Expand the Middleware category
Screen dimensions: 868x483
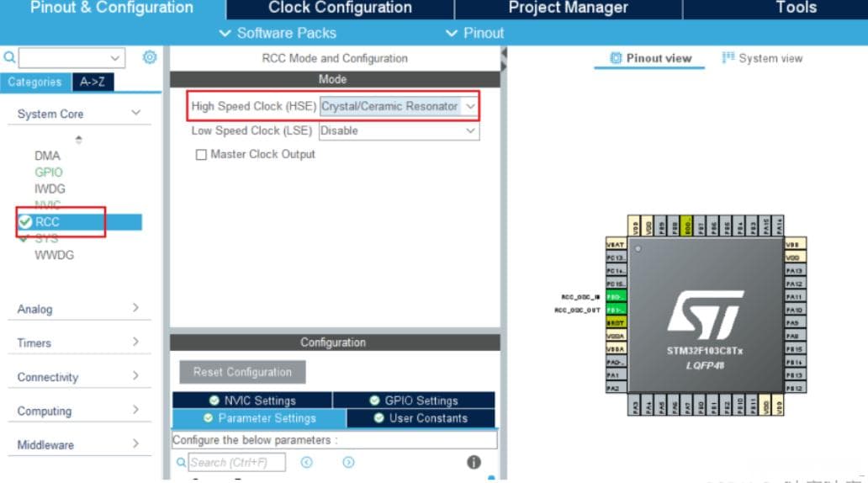point(135,443)
